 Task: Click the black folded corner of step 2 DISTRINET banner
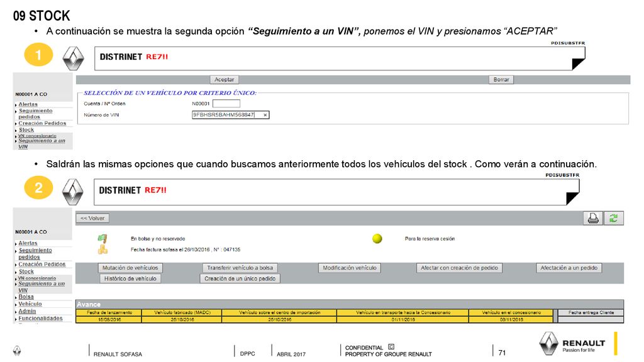tap(572, 198)
